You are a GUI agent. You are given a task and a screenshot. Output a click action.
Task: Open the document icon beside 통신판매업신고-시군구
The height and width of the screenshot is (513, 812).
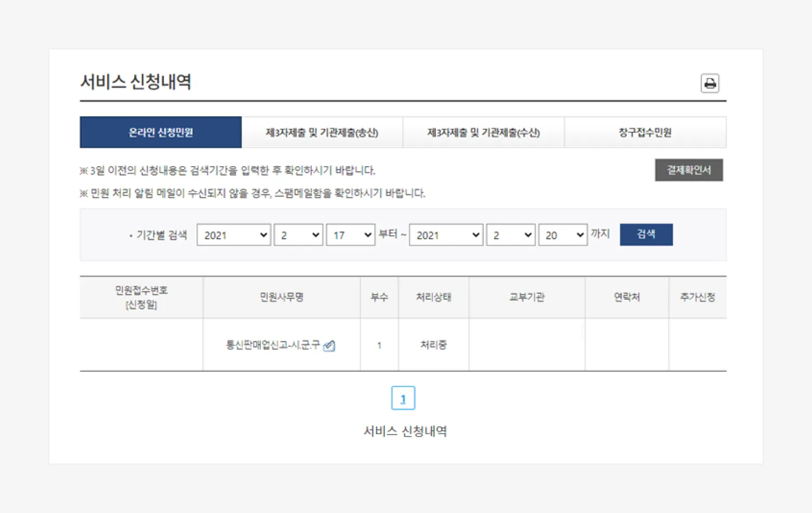pyautogui.click(x=329, y=346)
